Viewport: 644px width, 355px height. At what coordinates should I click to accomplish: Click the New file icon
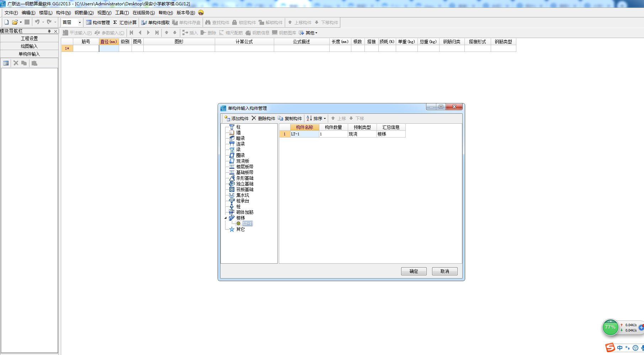(x=6, y=22)
